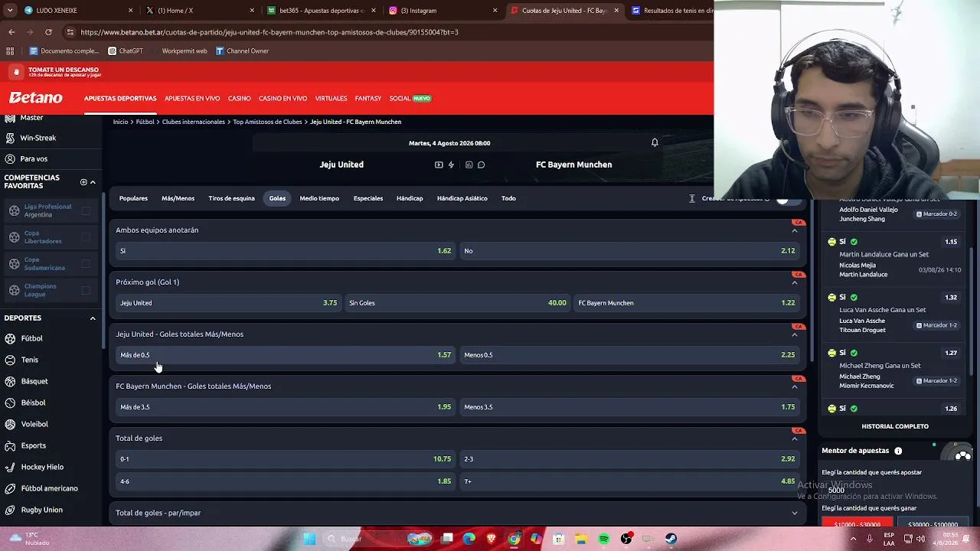
Task: Select Tenis in the sports list
Action: pyautogui.click(x=29, y=360)
